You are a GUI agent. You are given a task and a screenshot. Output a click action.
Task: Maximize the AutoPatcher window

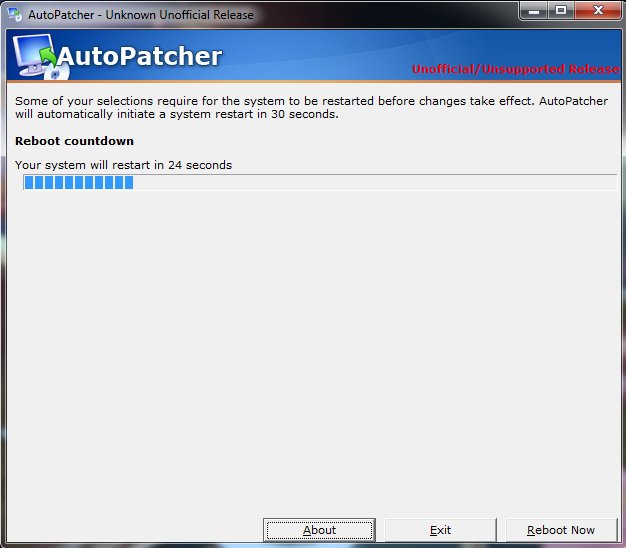click(561, 10)
